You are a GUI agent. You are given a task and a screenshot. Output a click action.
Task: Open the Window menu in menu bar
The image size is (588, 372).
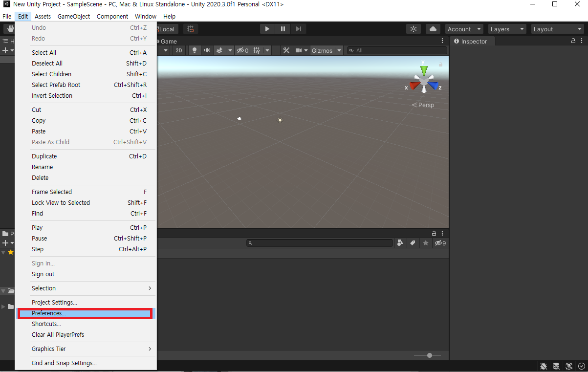click(146, 16)
